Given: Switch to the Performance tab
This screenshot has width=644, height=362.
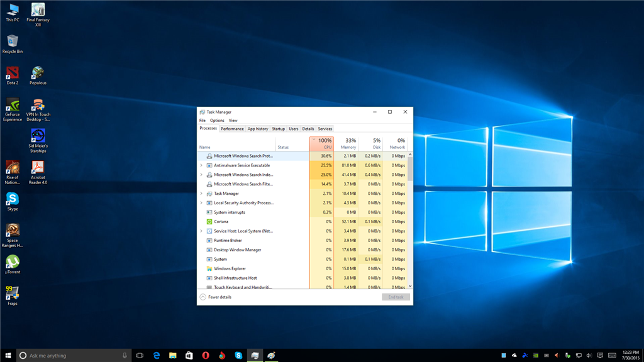Looking at the screenshot, I should click(x=232, y=129).
